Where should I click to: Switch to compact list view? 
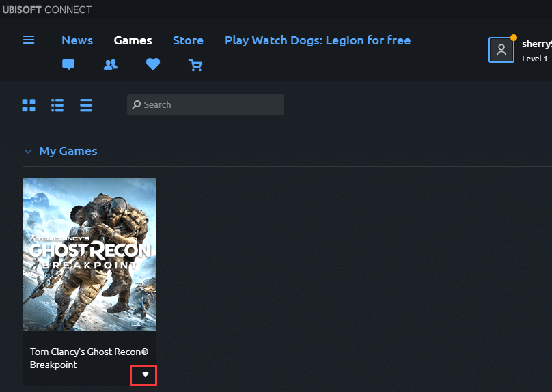pos(86,105)
